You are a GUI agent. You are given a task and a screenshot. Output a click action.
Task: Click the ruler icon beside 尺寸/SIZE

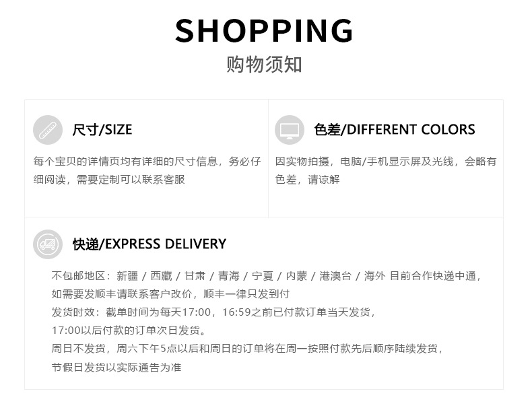point(47,130)
